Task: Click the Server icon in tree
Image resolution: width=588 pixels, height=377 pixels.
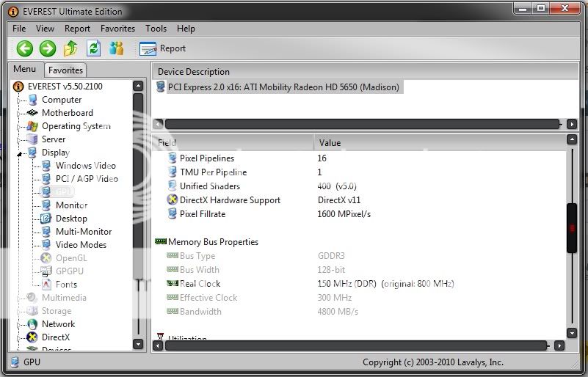Action: (32, 139)
